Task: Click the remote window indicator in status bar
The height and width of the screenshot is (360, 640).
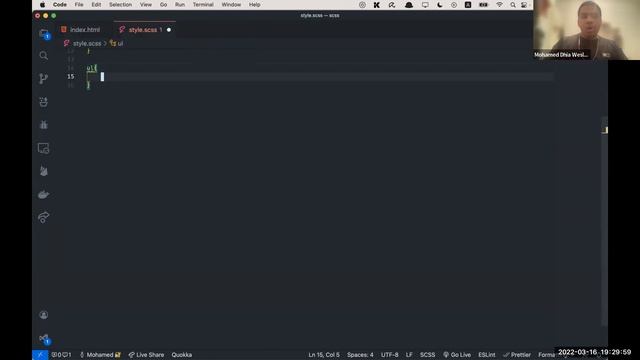Action: click(x=40, y=355)
